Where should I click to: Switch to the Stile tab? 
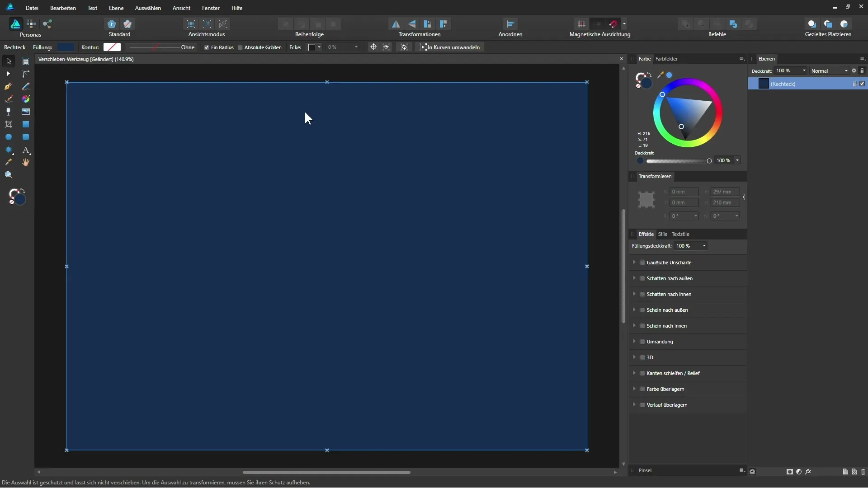click(x=663, y=234)
